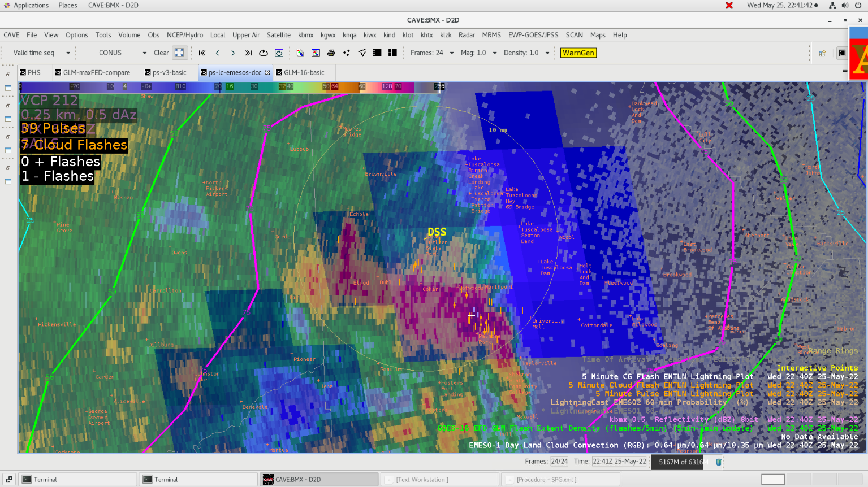Click the D2D perspective icon
Viewport: 868px width, 487px height.
pos(842,53)
